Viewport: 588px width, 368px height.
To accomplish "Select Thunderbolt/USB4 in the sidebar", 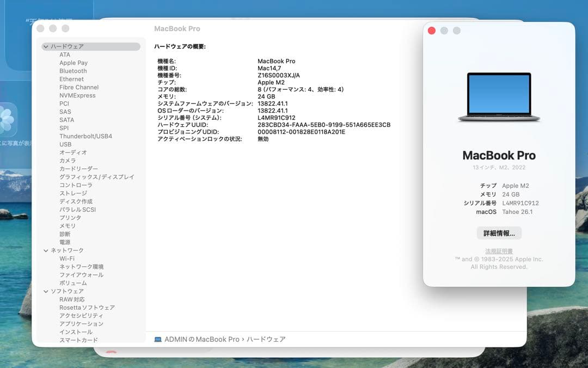I will pyautogui.click(x=86, y=136).
